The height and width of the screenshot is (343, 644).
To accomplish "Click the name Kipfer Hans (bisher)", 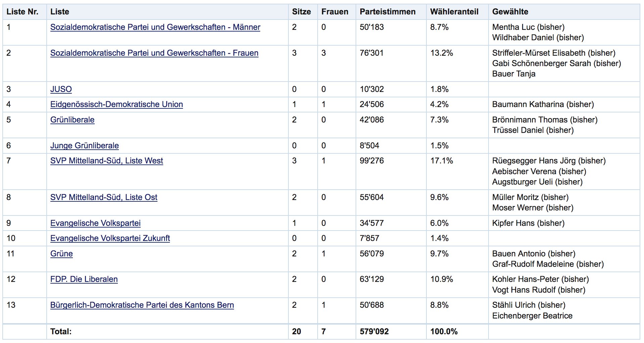I will click(x=528, y=223).
